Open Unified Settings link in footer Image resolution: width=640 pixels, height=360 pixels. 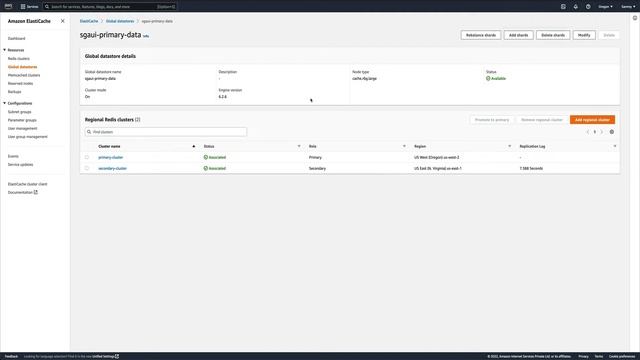[105, 356]
